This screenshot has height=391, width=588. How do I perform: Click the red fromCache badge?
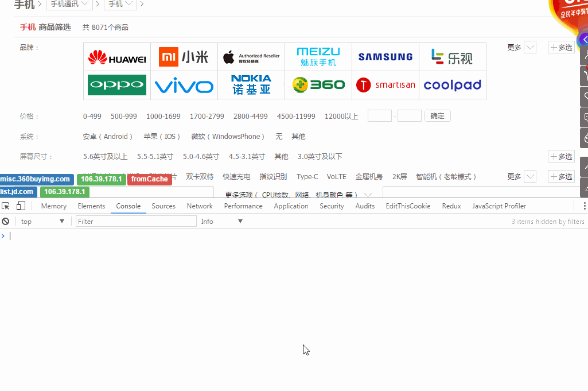(x=149, y=179)
